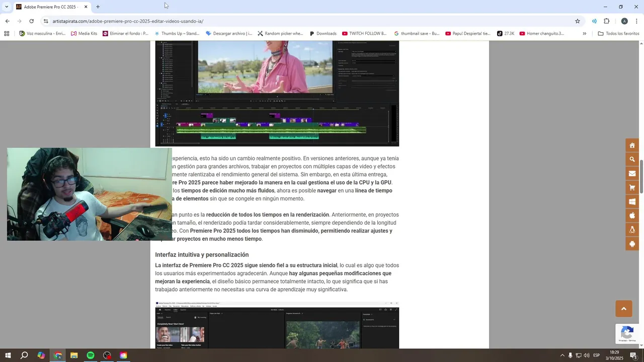Reload the page

click(31, 21)
